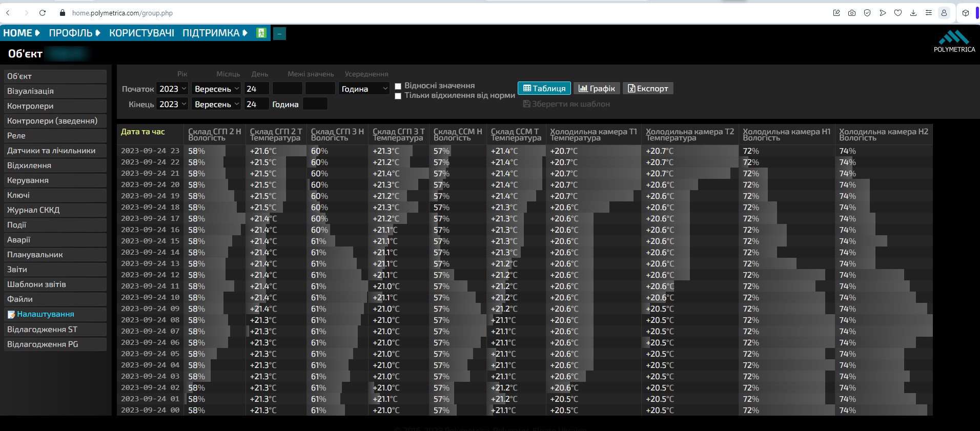Click the browser profile account icon
The image size is (980, 431).
(944, 13)
